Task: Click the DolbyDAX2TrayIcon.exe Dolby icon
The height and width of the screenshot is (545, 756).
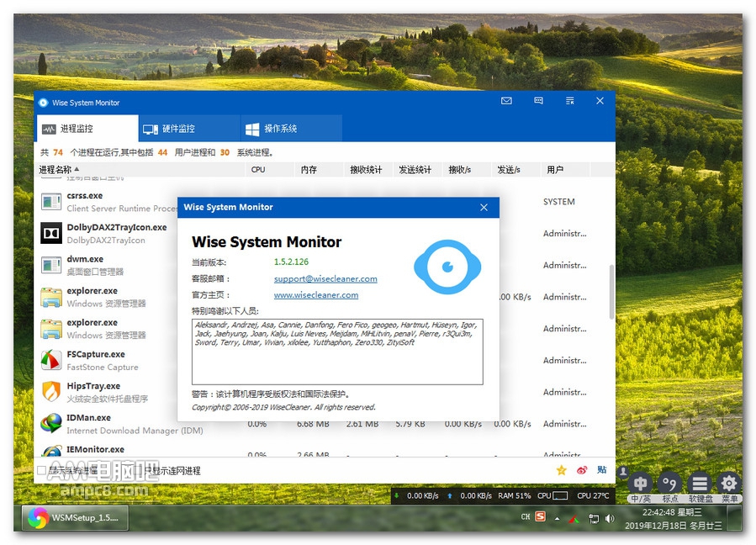Action: (51, 234)
